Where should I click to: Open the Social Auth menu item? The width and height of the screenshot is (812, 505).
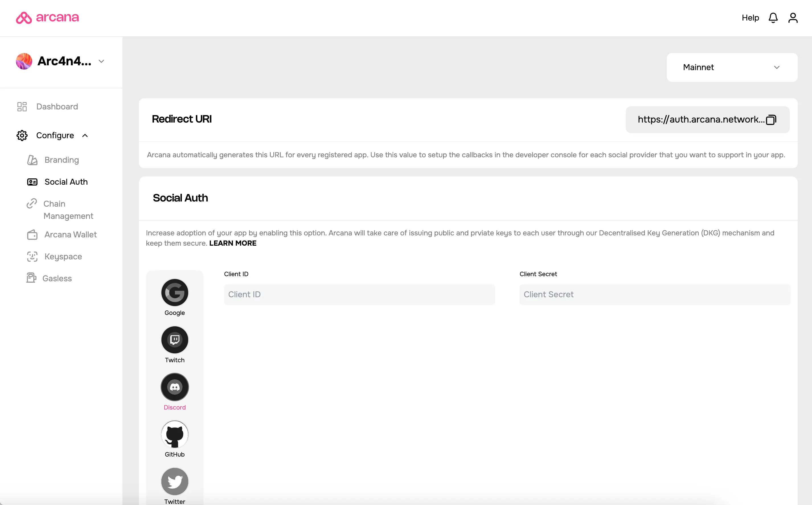66,182
